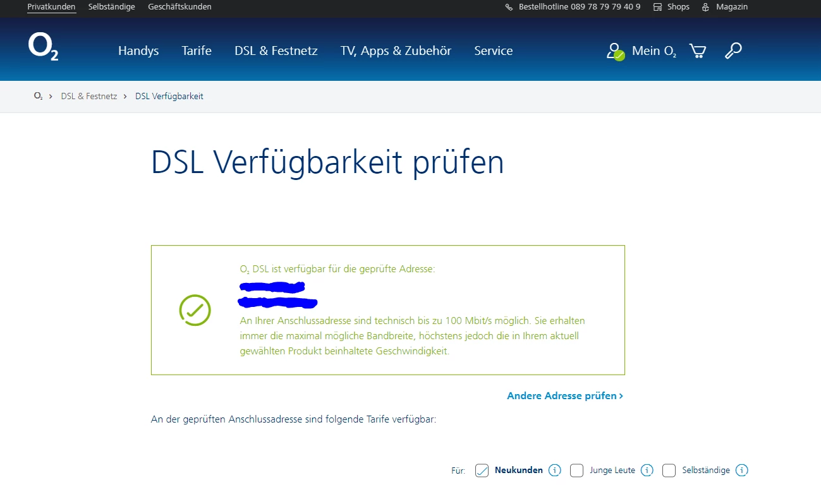Click the green availability checkmark icon
The height and width of the screenshot is (504, 821).
tap(195, 310)
